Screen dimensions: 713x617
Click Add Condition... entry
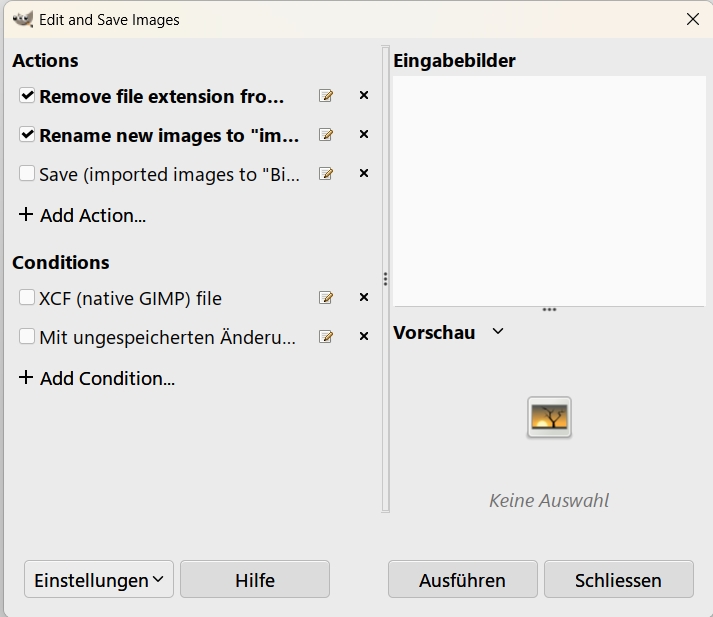97,378
